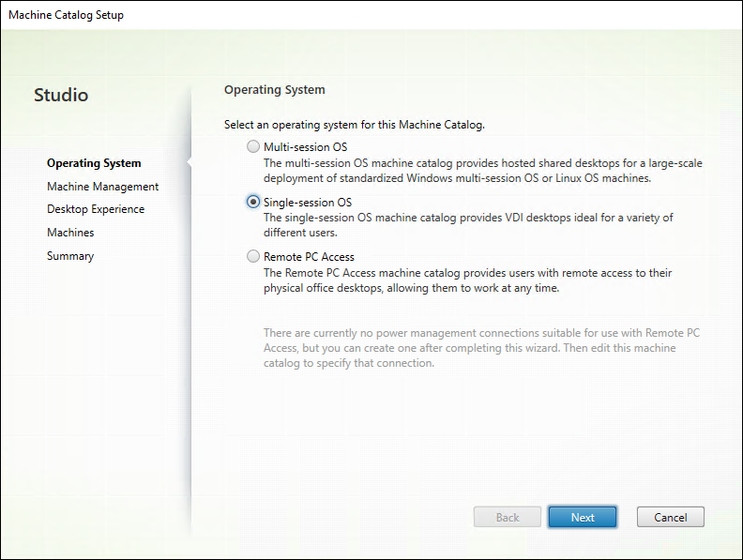Click the 'Operating System' page heading
The image size is (743, 560).
point(275,89)
